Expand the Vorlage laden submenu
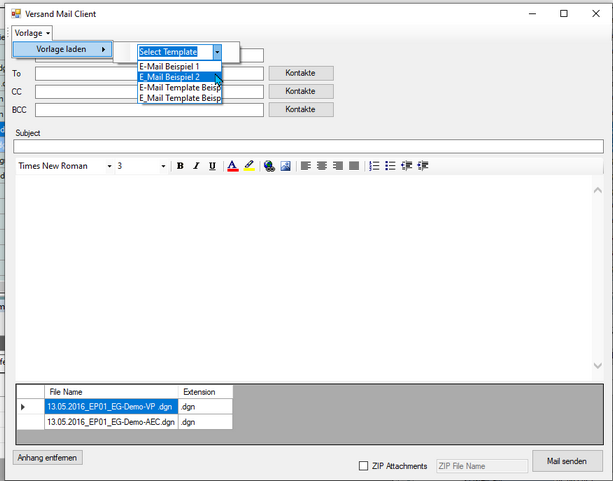 click(63, 49)
